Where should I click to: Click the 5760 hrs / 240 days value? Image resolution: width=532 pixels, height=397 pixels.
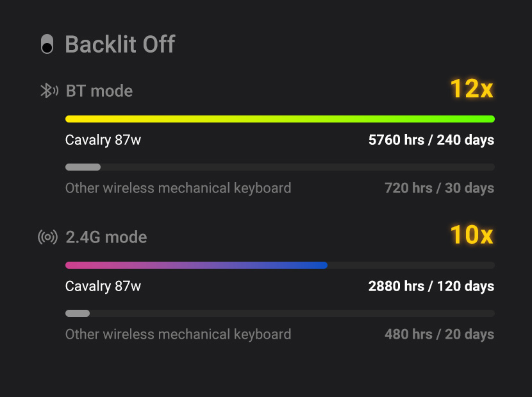pos(431,140)
